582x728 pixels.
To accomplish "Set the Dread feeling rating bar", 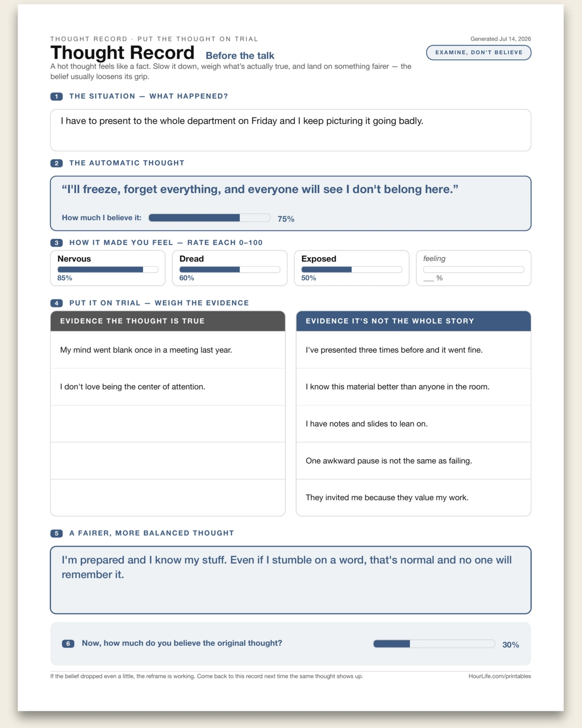I will tap(230, 269).
